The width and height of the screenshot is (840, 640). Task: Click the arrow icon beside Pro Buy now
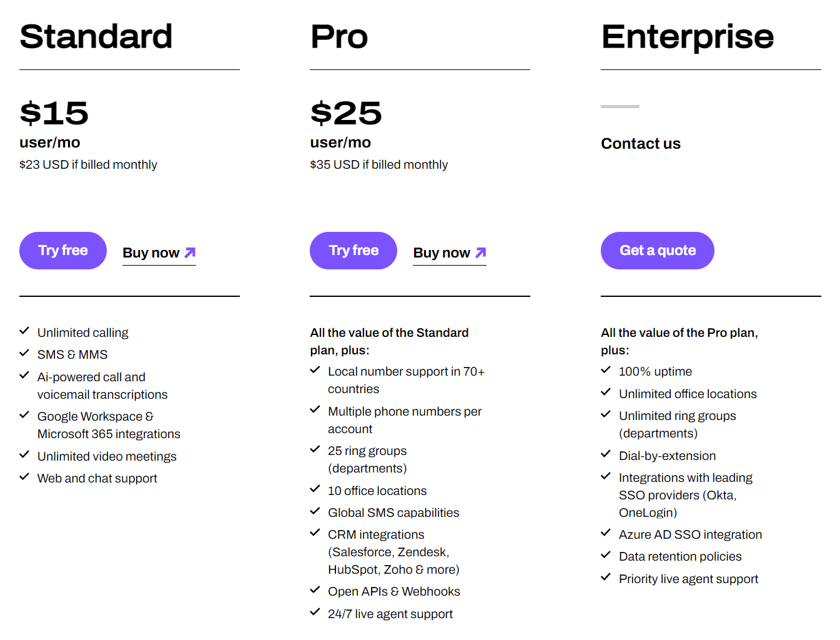(x=481, y=252)
